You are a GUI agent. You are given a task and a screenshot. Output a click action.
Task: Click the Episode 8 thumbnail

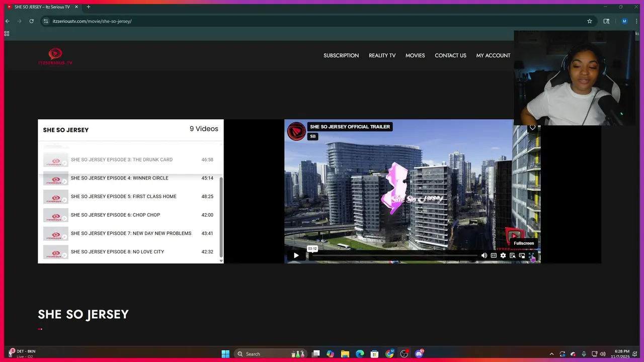click(55, 252)
